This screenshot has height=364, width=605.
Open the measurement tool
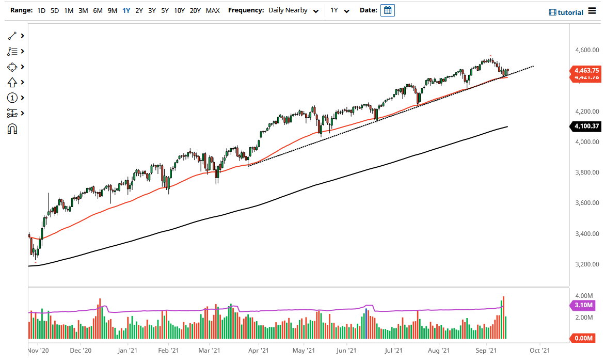(11, 113)
